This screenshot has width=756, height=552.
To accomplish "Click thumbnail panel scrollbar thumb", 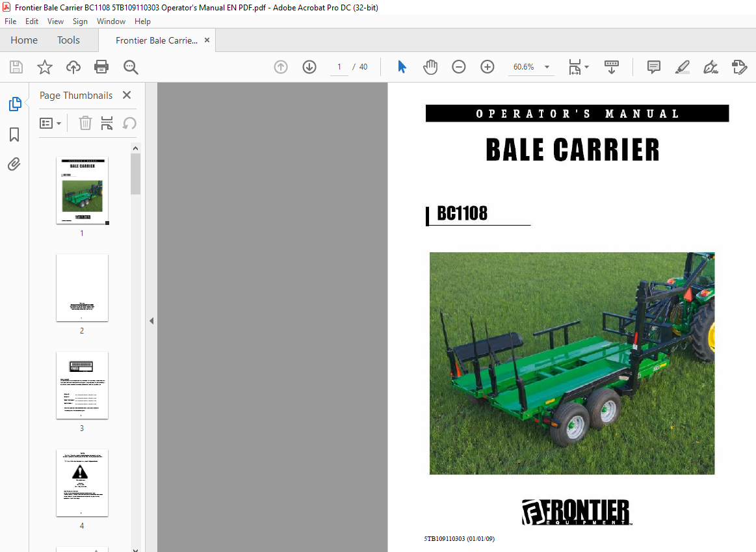I will (135, 174).
